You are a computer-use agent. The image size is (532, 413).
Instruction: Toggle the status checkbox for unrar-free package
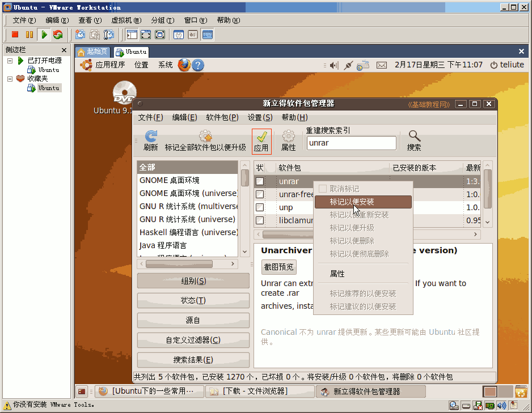pos(260,194)
